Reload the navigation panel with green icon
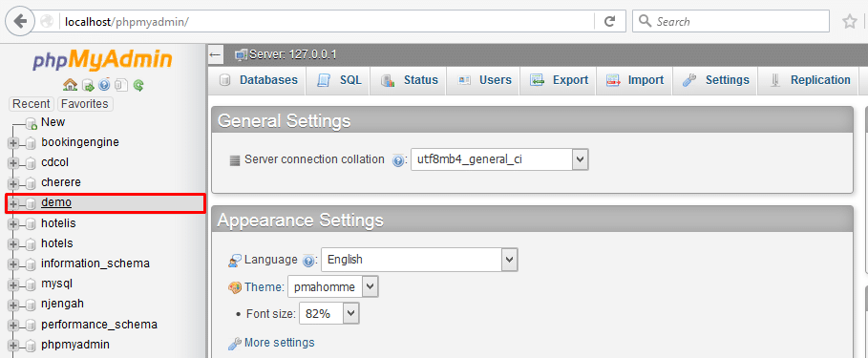The image size is (868, 358). [138, 85]
